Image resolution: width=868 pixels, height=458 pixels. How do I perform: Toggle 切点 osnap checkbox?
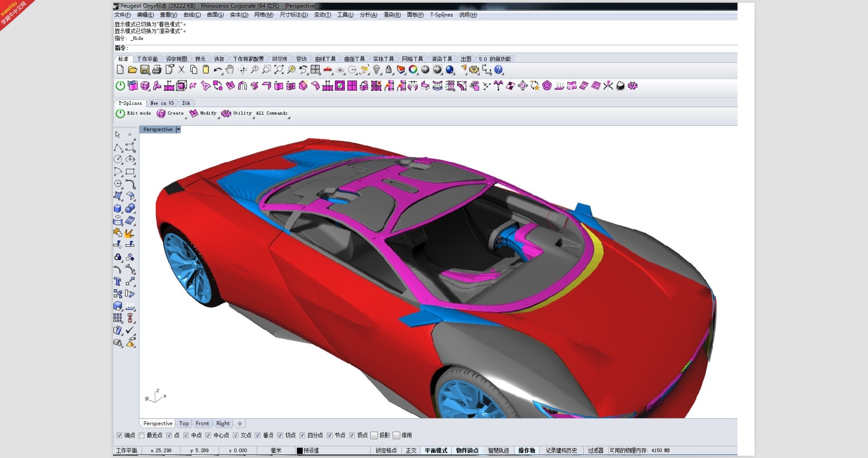280,435
